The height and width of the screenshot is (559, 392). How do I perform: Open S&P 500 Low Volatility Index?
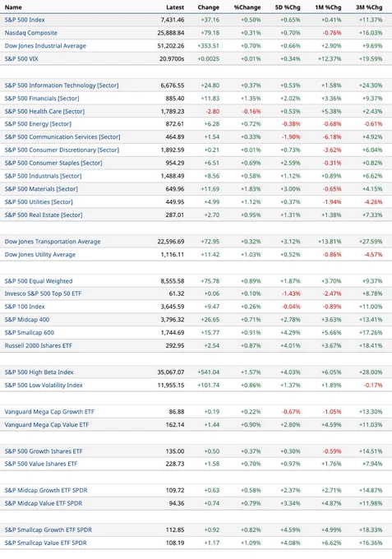pos(44,386)
